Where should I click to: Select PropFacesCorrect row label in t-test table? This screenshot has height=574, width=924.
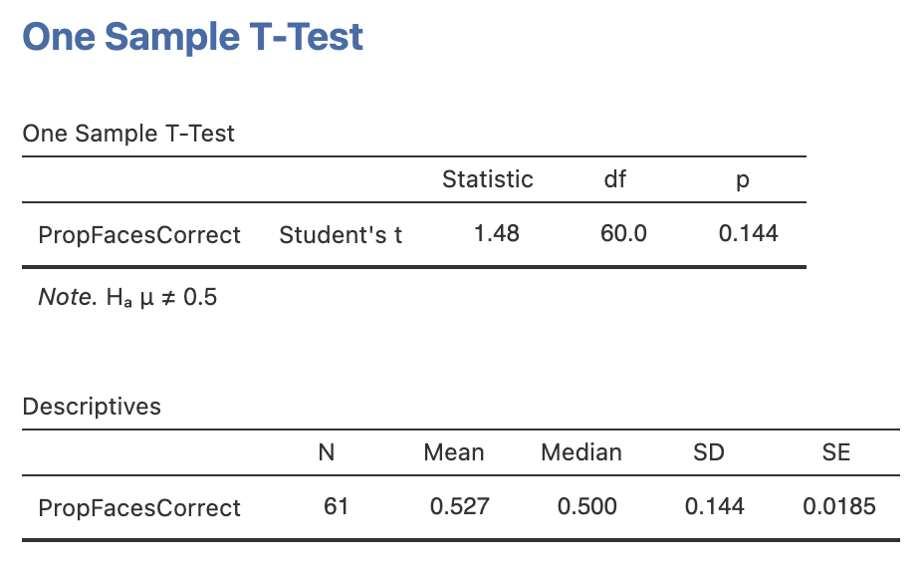point(139,235)
